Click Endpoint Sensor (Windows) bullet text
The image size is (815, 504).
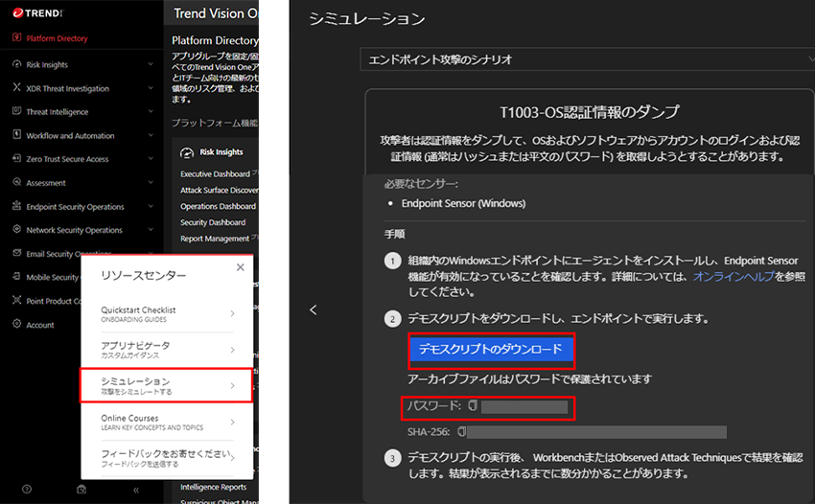pyautogui.click(x=463, y=203)
